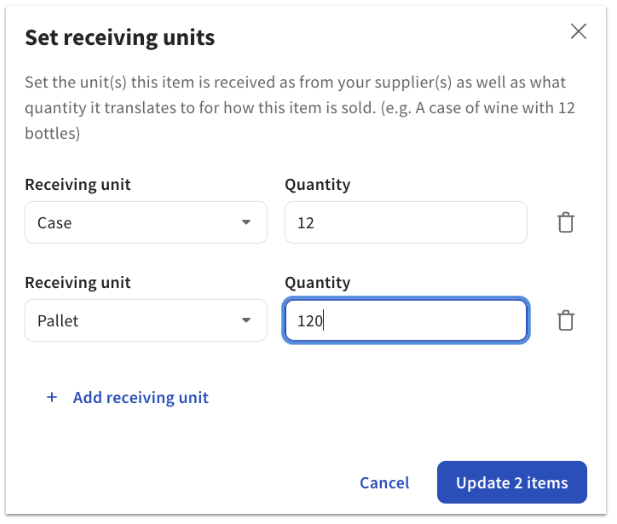The height and width of the screenshot is (524, 617).
Task: Expand the Case dropdown arrow
Action: click(246, 223)
